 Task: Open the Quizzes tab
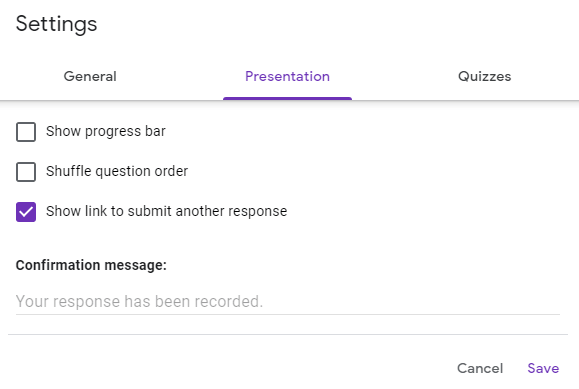tap(484, 76)
